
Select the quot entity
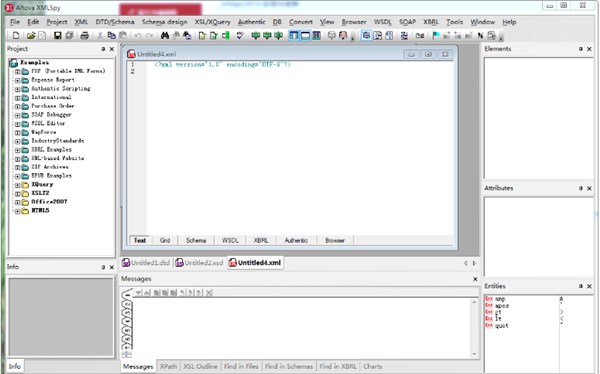point(502,326)
